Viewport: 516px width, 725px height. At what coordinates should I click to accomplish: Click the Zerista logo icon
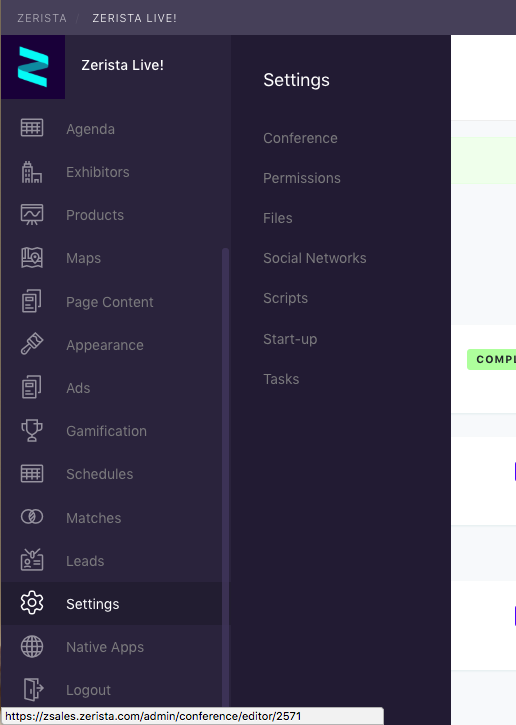33,67
